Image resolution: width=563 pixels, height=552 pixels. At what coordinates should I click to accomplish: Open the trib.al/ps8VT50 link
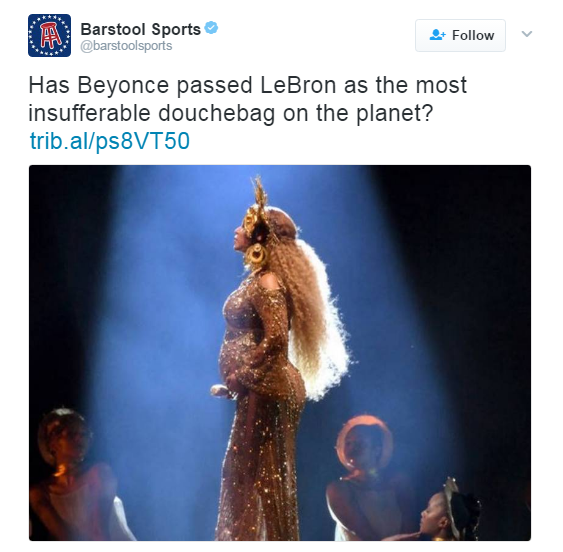pos(110,141)
